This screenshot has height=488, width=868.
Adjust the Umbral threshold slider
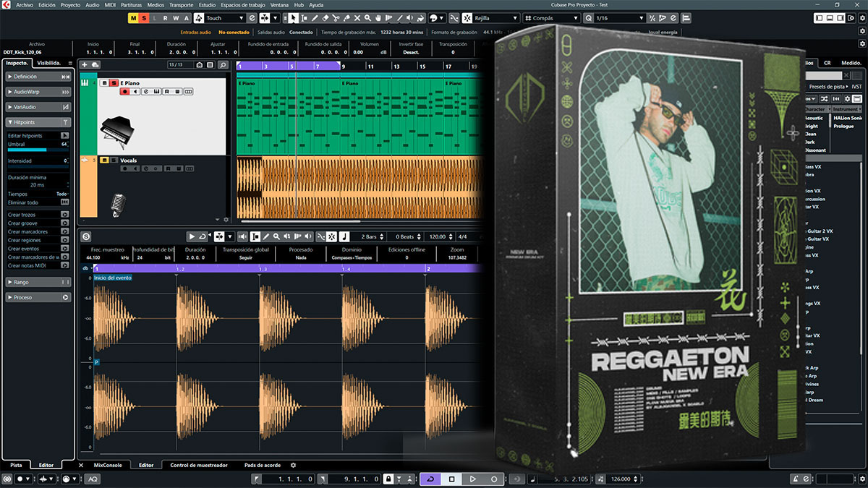pyautogui.click(x=38, y=150)
